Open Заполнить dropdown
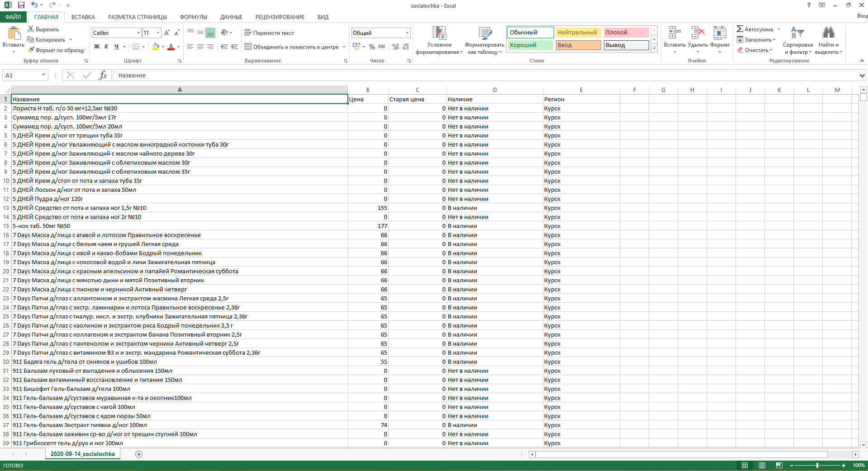Viewport: 868px width, 471px height. coord(756,40)
